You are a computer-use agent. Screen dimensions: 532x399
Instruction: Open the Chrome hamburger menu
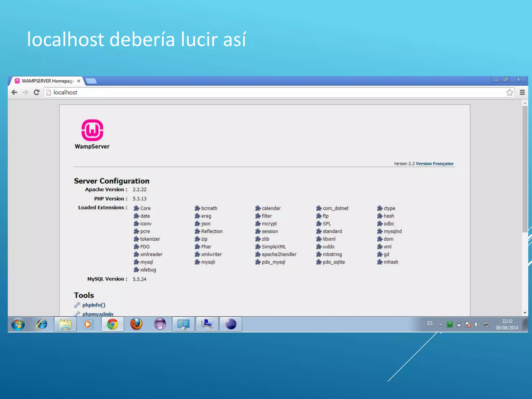522,92
